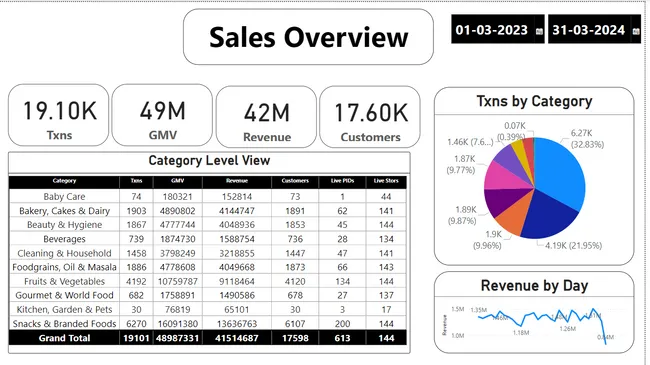Open the start date calendar picker icon
The width and height of the screenshot is (650, 365).
click(x=539, y=31)
